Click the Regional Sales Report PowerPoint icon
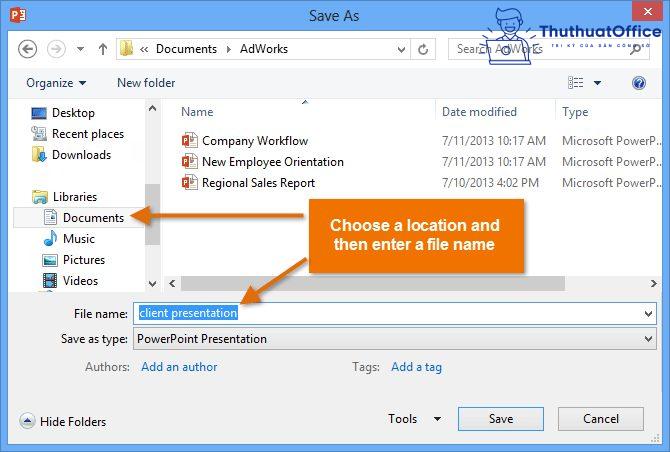670x452 pixels. (190, 182)
